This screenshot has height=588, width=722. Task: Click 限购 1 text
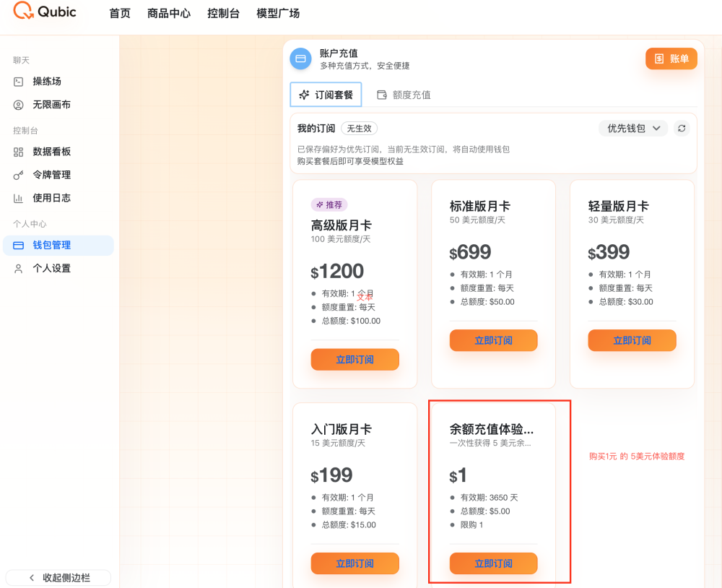[472, 525]
